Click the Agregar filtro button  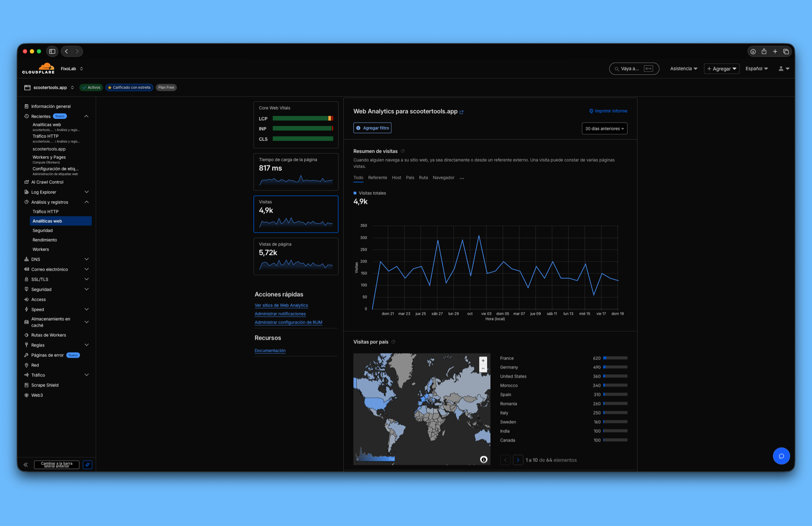click(372, 128)
